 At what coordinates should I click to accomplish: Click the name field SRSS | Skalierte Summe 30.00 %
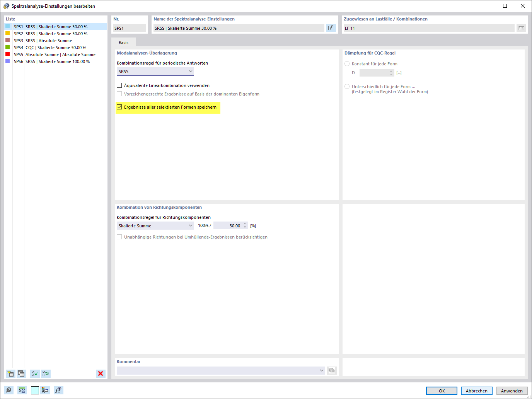coord(239,28)
